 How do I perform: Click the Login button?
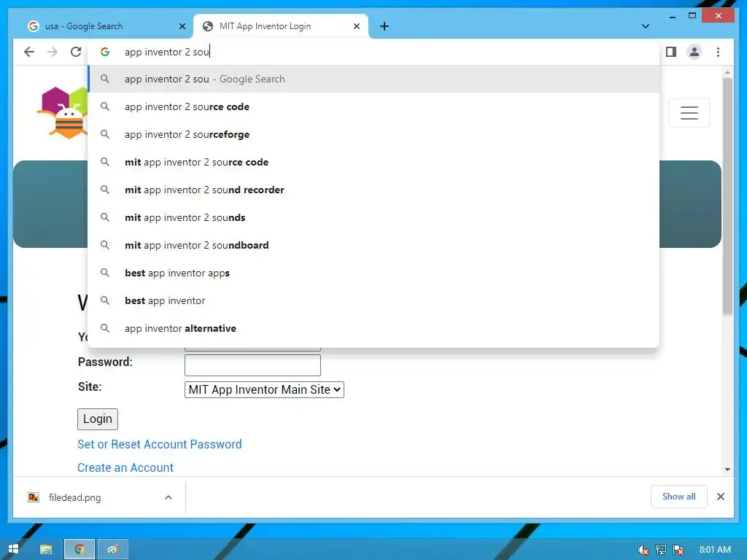(x=98, y=419)
